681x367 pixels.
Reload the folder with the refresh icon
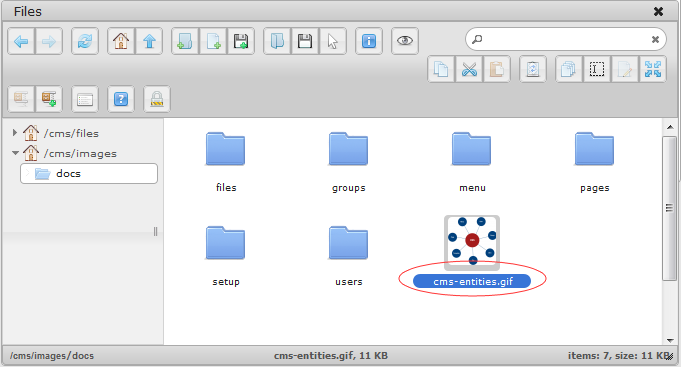(x=85, y=41)
